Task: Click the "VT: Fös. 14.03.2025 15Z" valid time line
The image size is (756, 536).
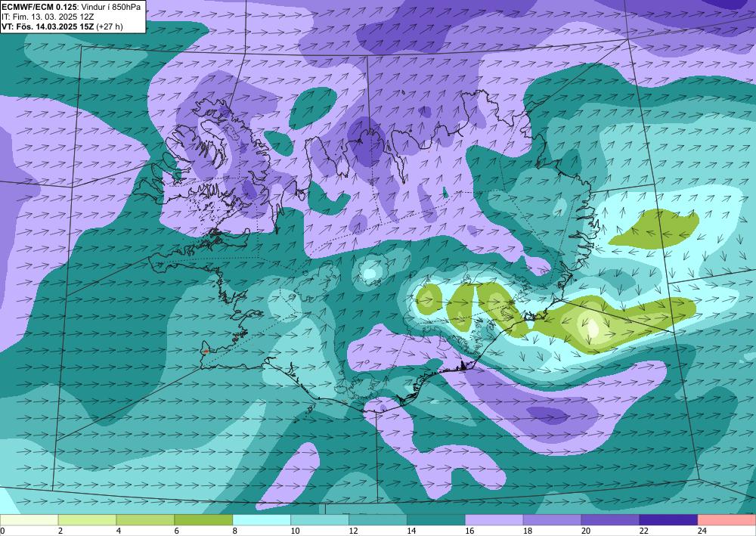Action: tap(48, 26)
